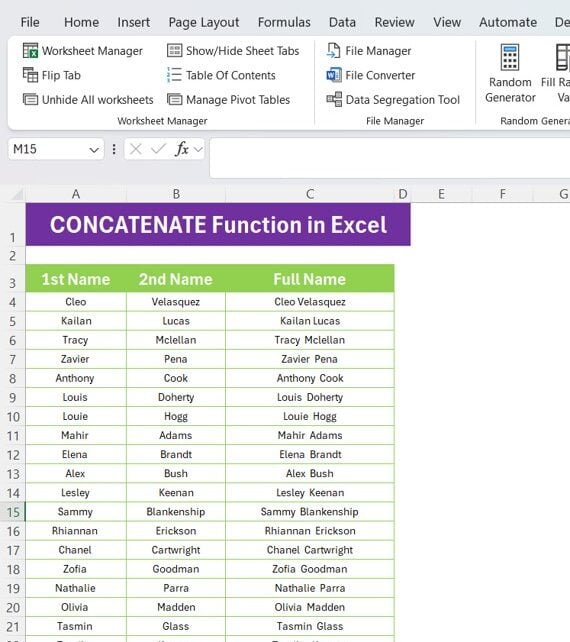This screenshot has width=570, height=642.
Task: Expand the Name Box dropdown arrow
Action: [94, 150]
